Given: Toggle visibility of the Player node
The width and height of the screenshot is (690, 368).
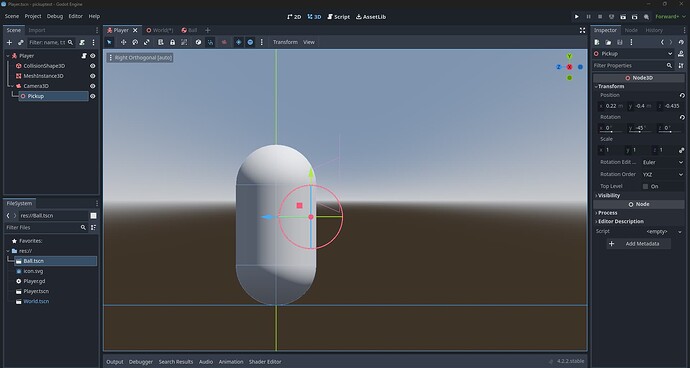Looking at the screenshot, I should tap(92, 56).
